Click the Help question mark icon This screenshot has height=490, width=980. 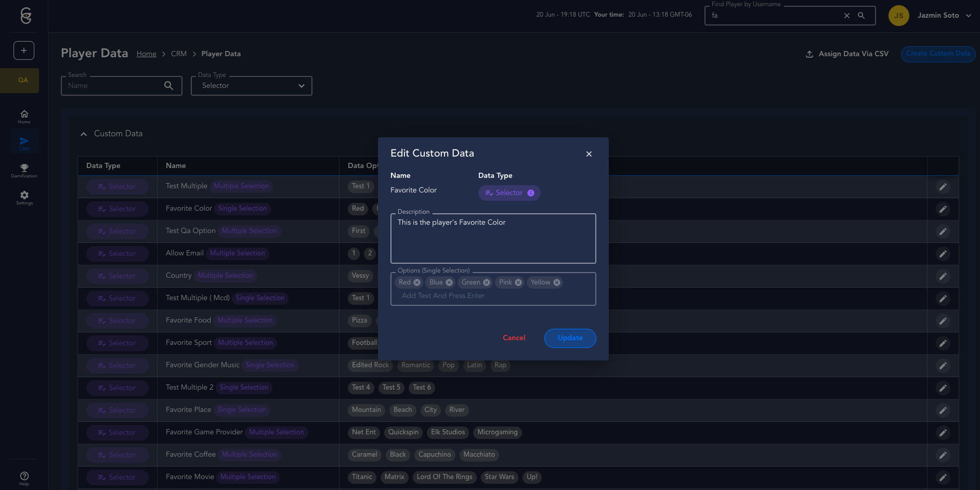(x=24, y=476)
